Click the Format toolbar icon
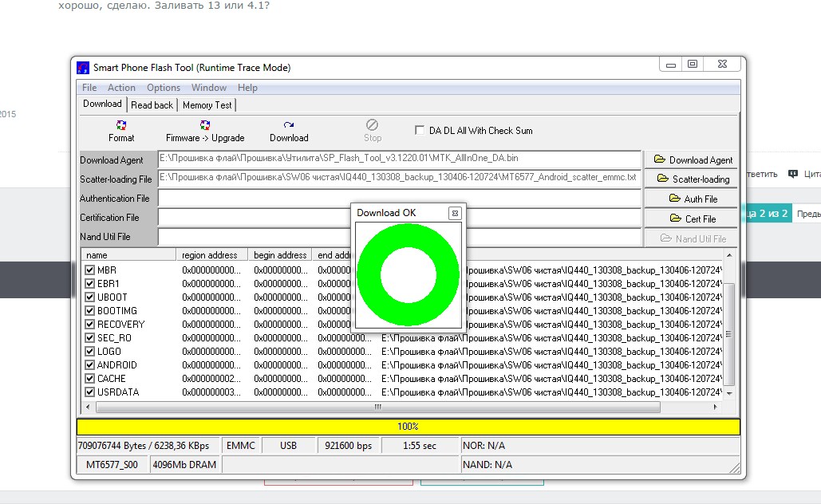821x504 pixels. pyautogui.click(x=121, y=131)
